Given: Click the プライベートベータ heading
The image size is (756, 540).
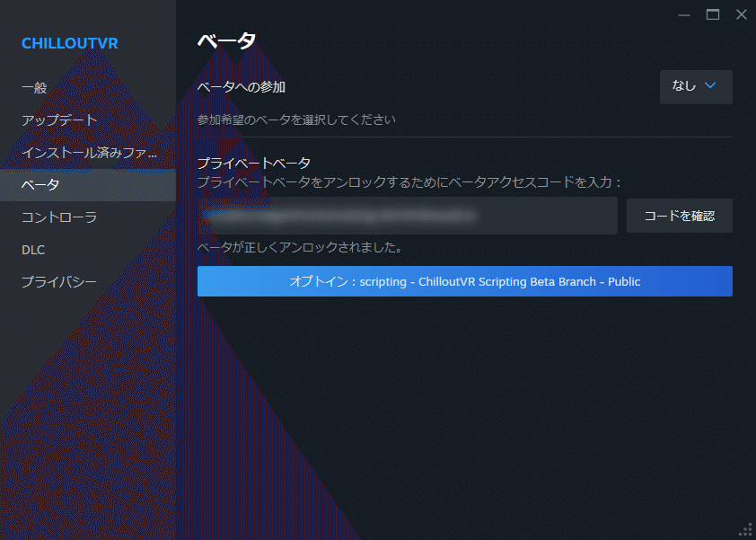Looking at the screenshot, I should tap(254, 164).
